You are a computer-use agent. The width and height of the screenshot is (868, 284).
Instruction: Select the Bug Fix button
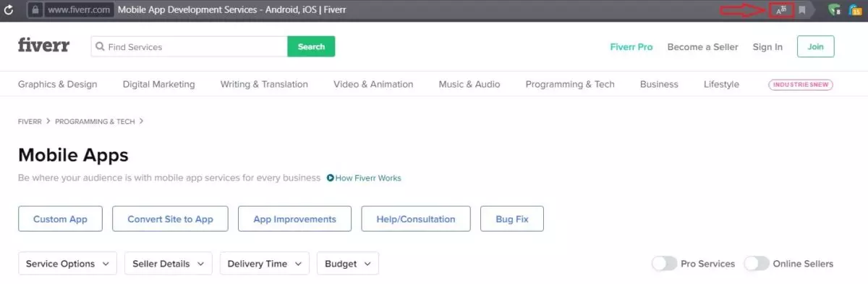pos(512,219)
